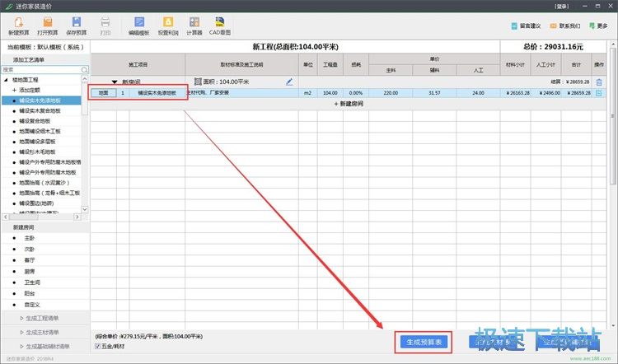Image resolution: width=618 pixels, height=364 pixels.
Task: Collapse the 新房间 room row triangle
Action: (x=115, y=82)
